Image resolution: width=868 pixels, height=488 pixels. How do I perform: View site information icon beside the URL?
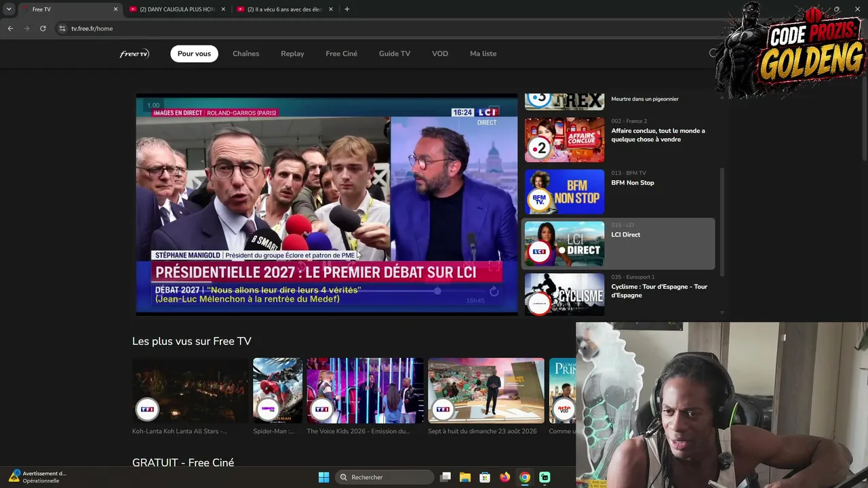coord(62,28)
